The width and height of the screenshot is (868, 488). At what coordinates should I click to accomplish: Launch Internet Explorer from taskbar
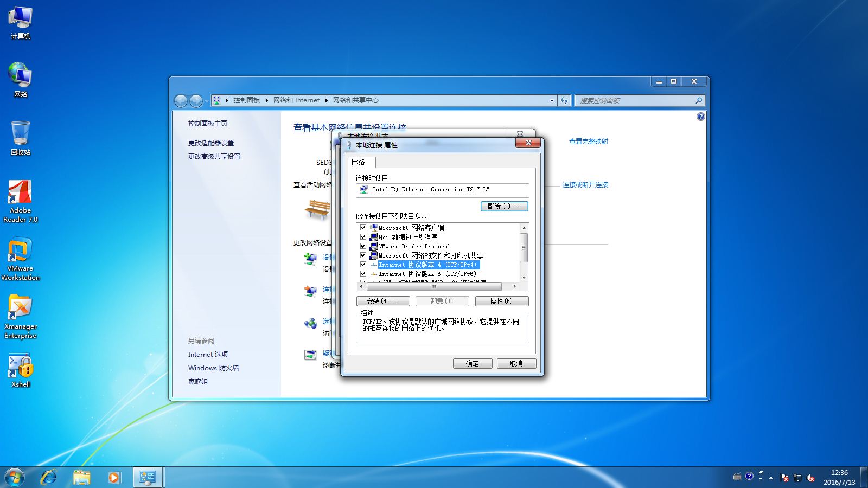[49, 477]
